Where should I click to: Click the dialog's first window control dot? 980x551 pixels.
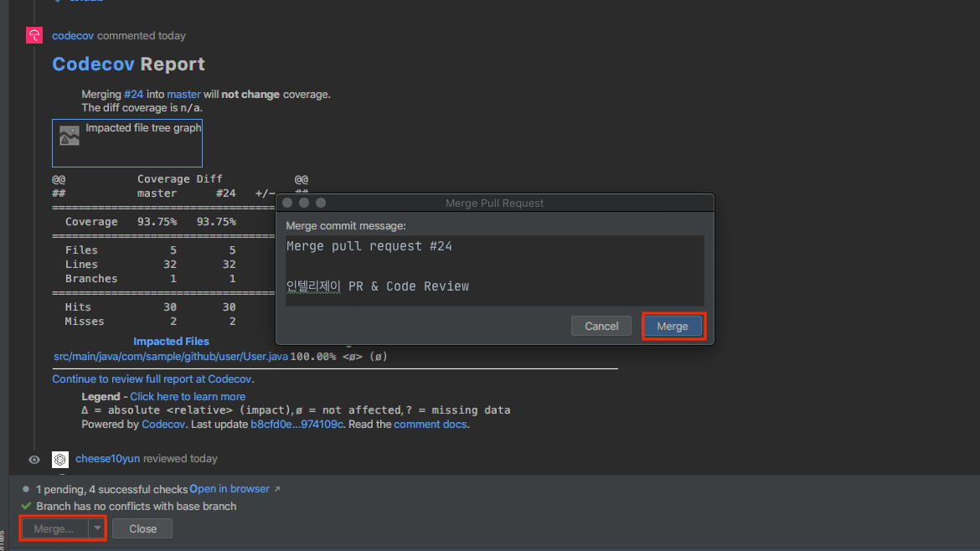pos(287,203)
